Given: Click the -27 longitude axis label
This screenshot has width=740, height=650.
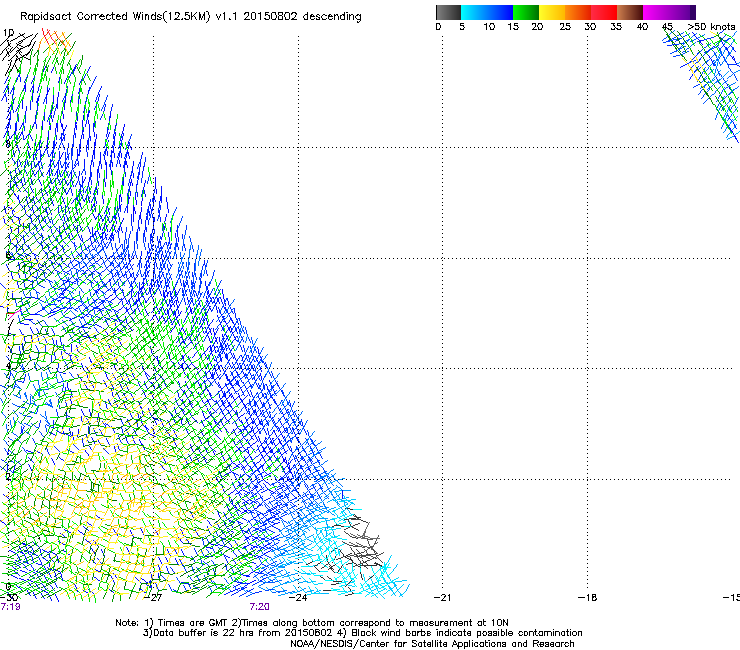Looking at the screenshot, I should [x=154, y=598].
